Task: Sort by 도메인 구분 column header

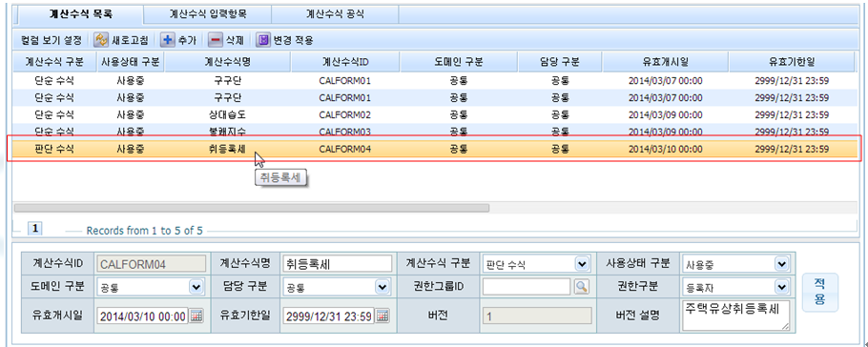Action: (x=459, y=62)
